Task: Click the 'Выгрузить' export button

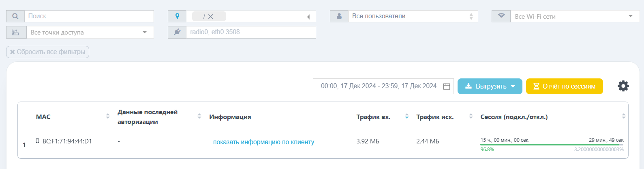Action: (x=490, y=86)
